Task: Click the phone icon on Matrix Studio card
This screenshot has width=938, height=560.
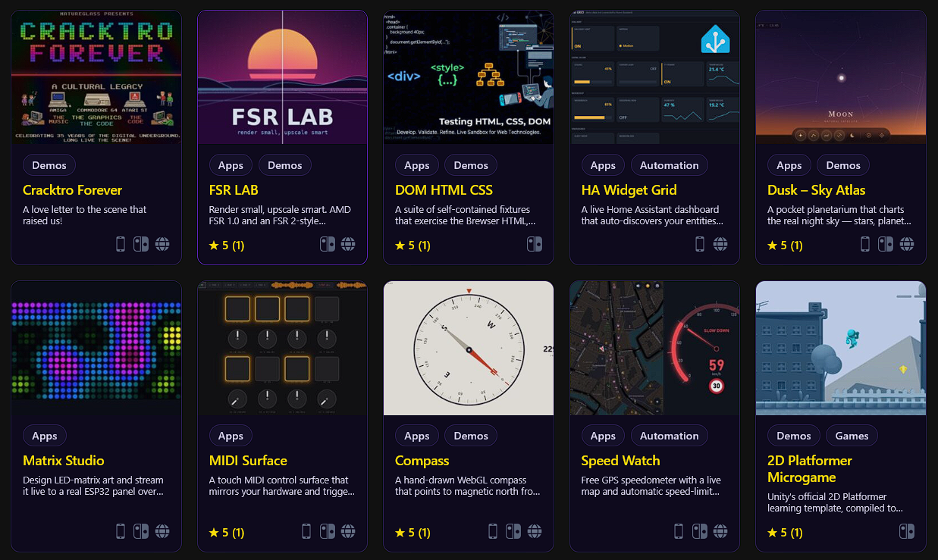Action: 121,531
